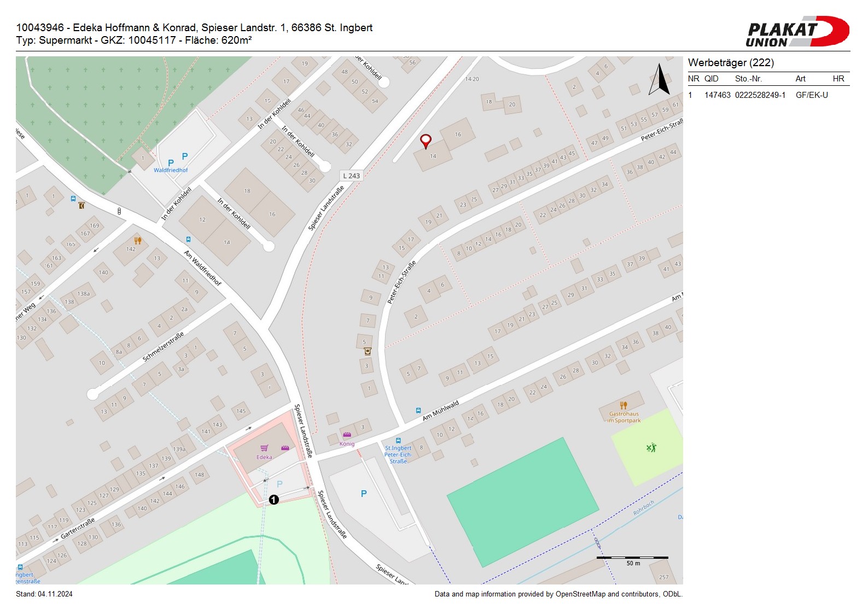The height and width of the screenshot is (614, 868).
Task: Click the Plakat Union logo
Action: (797, 32)
